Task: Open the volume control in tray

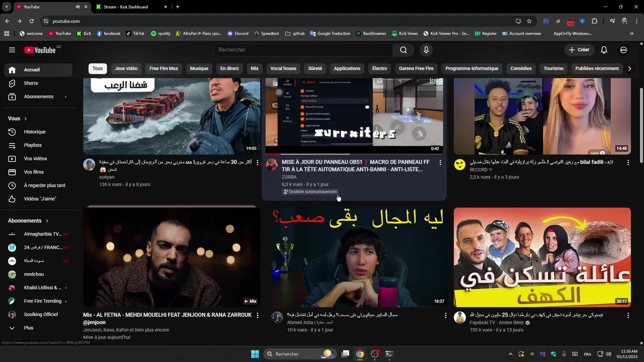Action: 608,354
